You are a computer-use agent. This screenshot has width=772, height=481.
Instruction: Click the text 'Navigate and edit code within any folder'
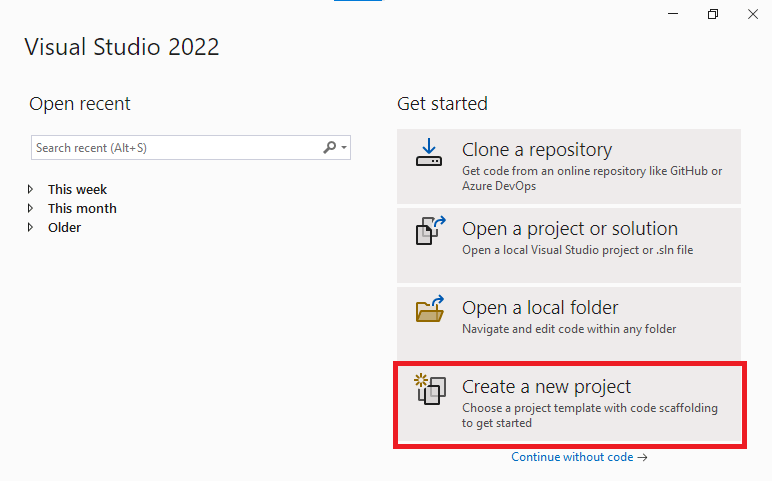(569, 329)
